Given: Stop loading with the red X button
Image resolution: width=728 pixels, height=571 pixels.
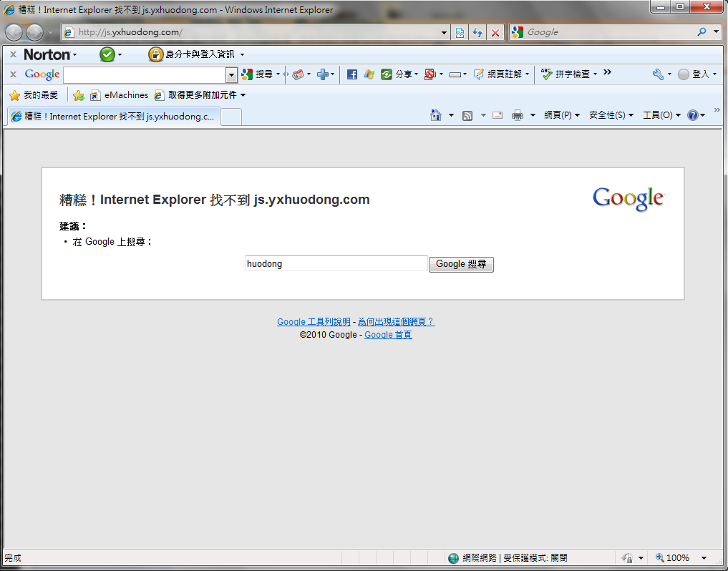Looking at the screenshot, I should 495,33.
